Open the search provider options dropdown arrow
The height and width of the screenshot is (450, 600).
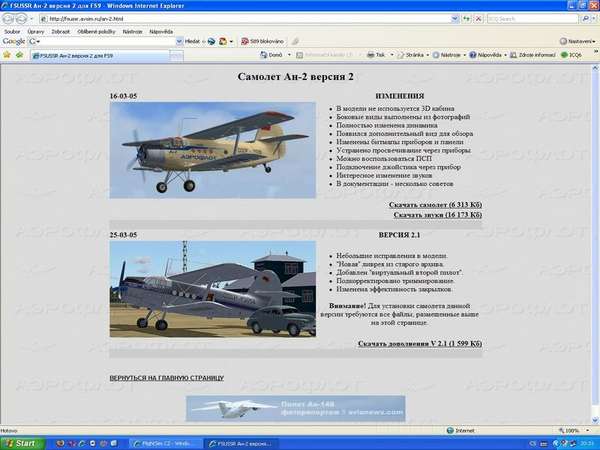[x=594, y=18]
